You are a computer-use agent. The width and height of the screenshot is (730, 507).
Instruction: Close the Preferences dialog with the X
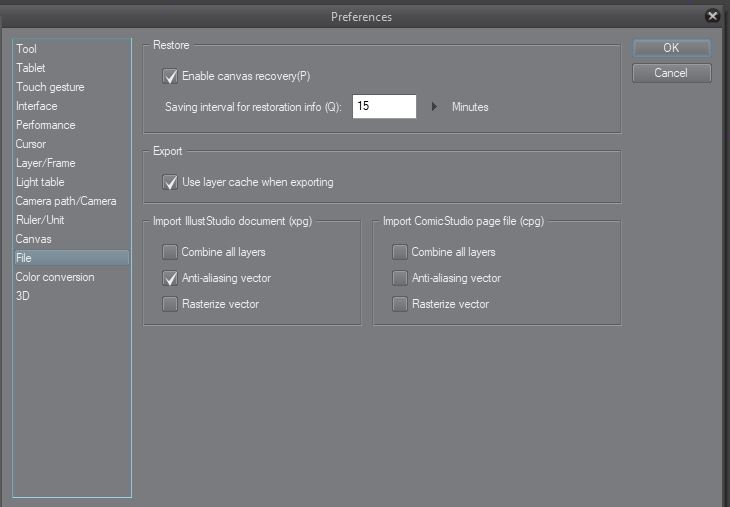712,16
